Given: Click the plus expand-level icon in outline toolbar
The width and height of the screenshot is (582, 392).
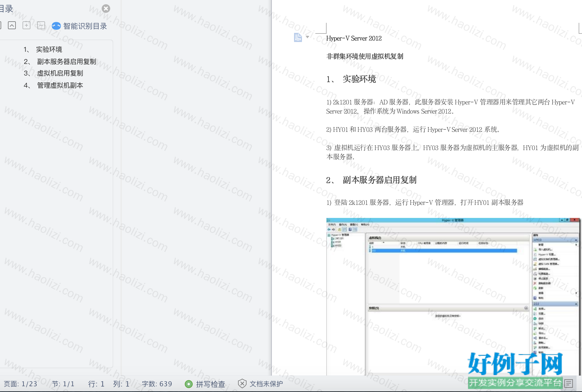Looking at the screenshot, I should point(26,25).
